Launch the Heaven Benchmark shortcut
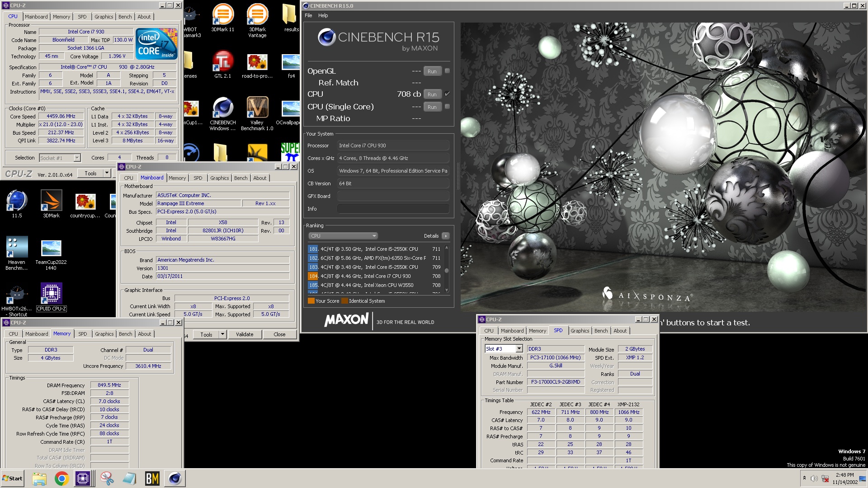This screenshot has width=868, height=488. pyautogui.click(x=17, y=253)
